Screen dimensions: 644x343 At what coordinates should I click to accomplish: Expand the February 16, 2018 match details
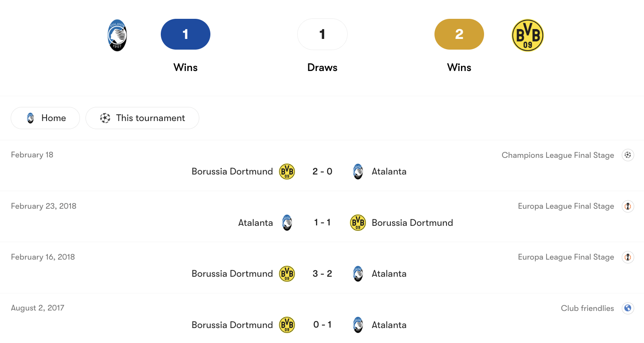coord(322,274)
